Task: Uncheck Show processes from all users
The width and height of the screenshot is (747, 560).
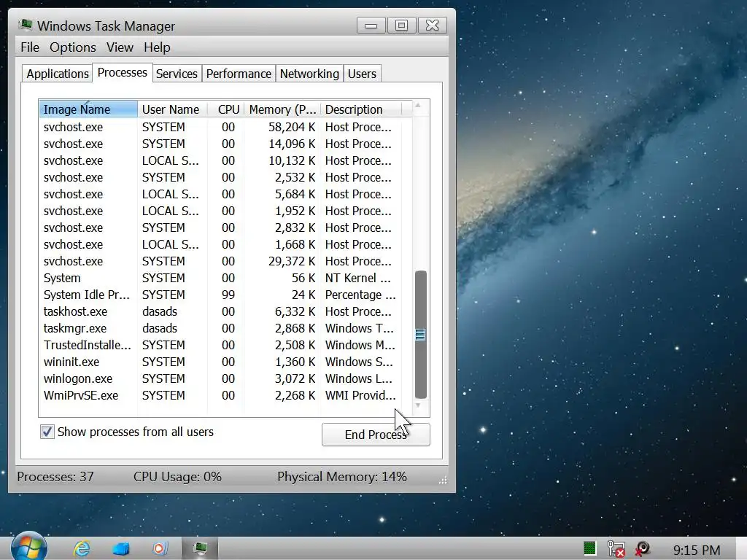Action: (47, 432)
